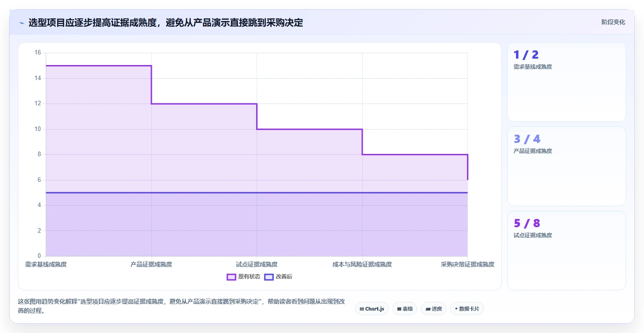
Task: Click the 阶段变化 label in the header
Action: [613, 22]
